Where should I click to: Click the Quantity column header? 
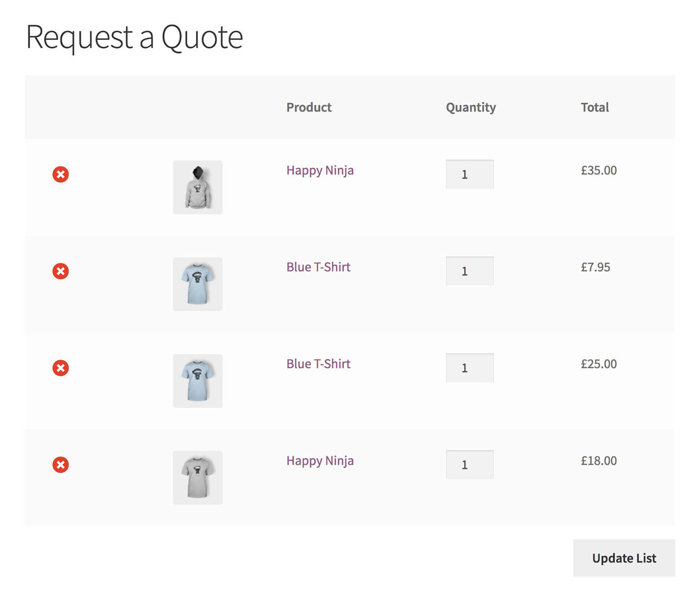point(470,108)
